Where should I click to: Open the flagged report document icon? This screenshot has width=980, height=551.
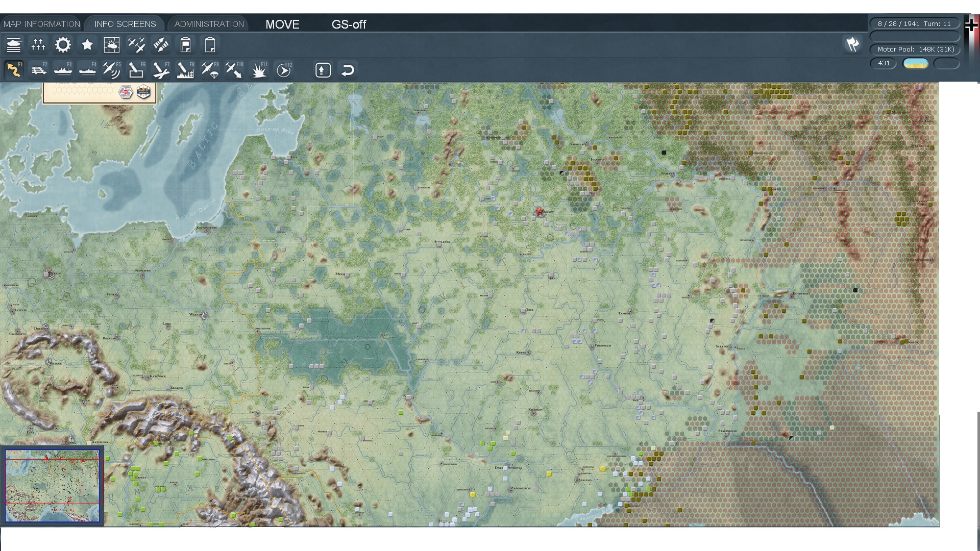point(185,45)
